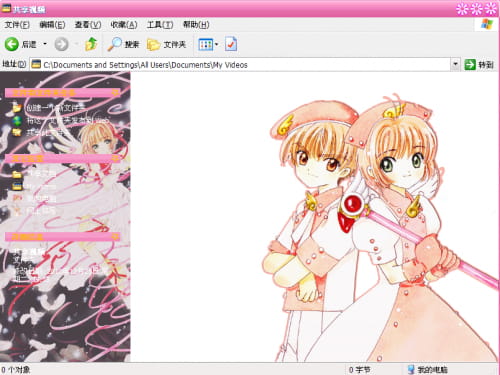Screen dimensions: 500x375
Task: Open the Back button history dropdown
Action: tap(45, 44)
